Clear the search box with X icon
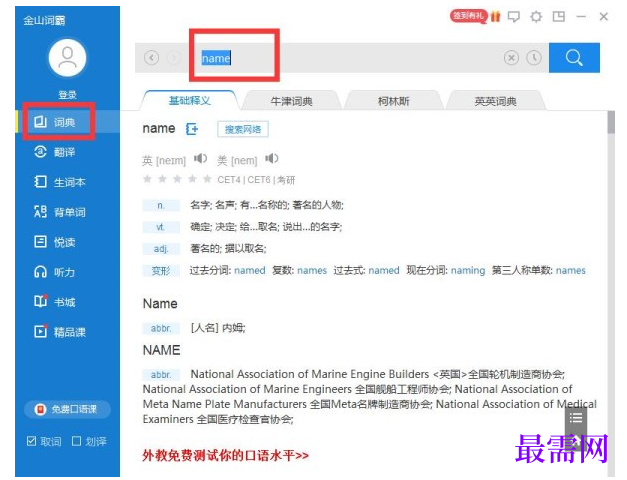627x480 pixels. click(511, 58)
